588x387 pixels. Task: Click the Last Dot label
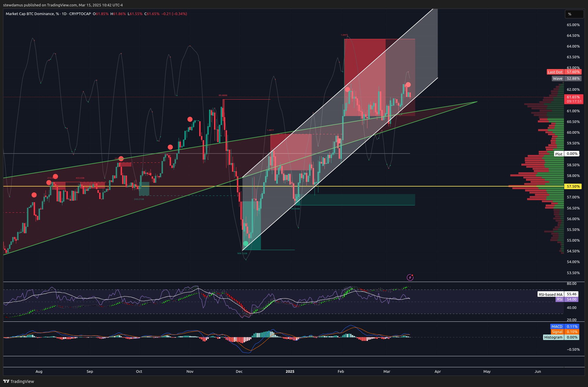point(555,72)
